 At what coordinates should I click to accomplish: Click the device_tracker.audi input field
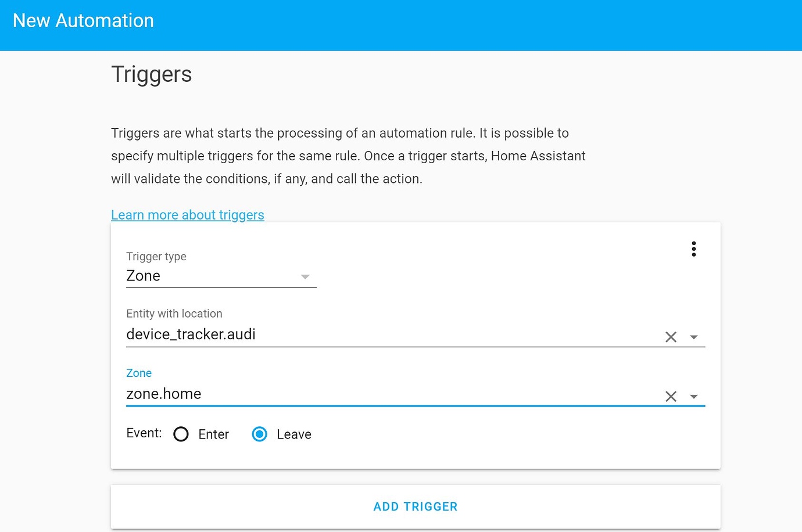point(349,335)
